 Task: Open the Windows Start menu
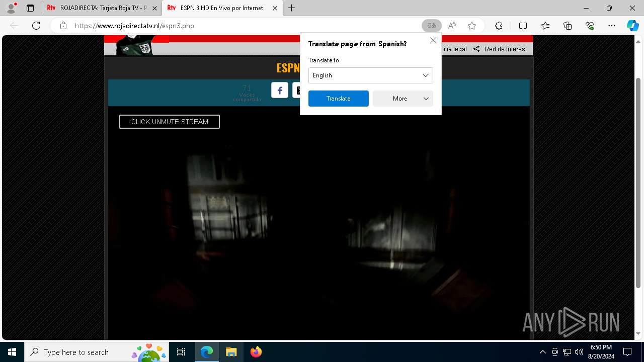12,352
